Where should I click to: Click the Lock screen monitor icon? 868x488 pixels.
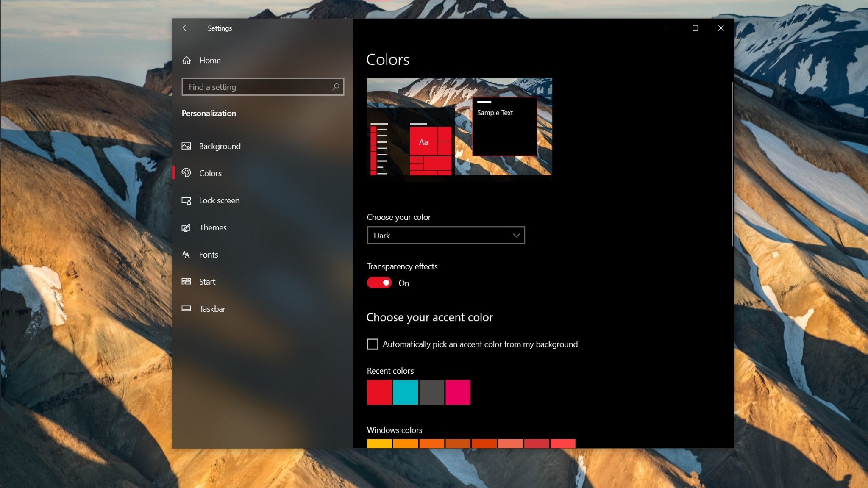(x=186, y=200)
